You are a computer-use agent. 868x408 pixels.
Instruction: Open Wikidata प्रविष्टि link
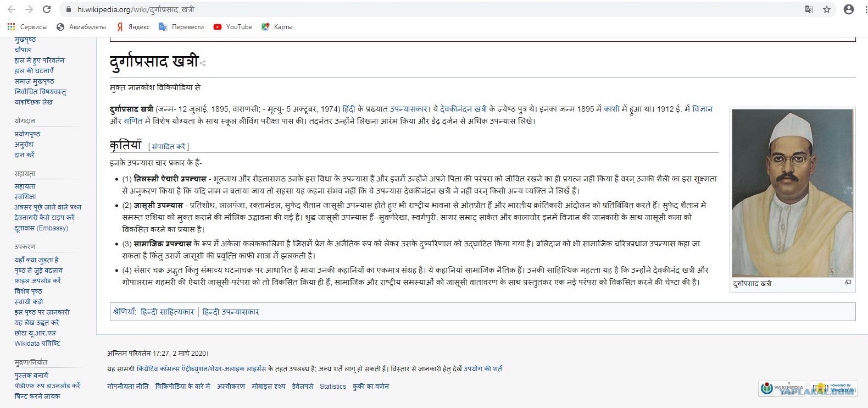click(37, 344)
